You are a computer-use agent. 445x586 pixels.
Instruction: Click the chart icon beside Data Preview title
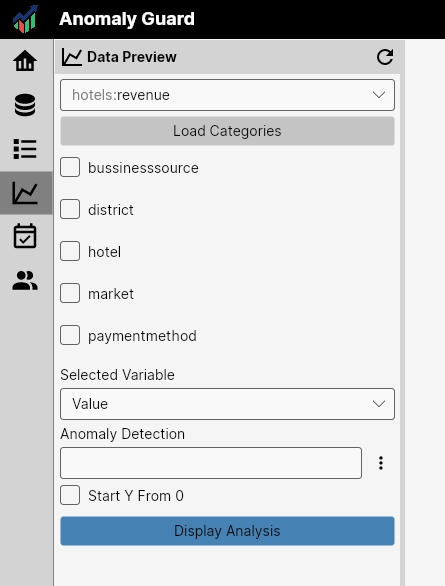pyautogui.click(x=72, y=57)
